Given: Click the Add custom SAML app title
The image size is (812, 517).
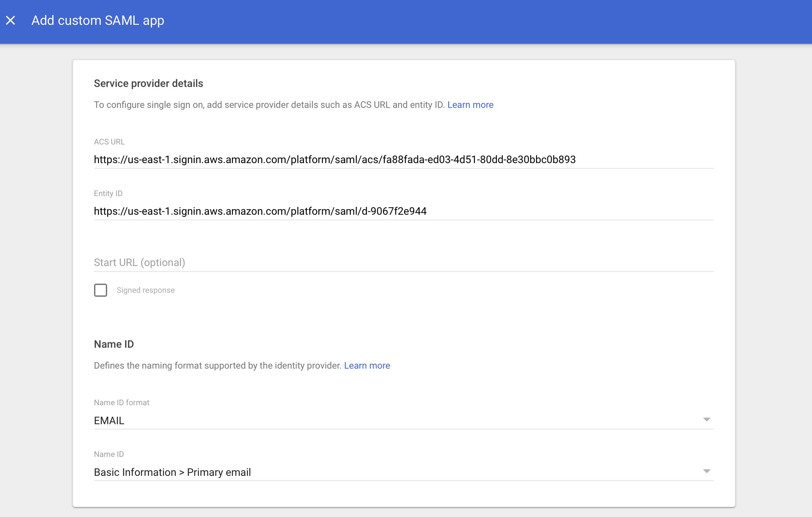Looking at the screenshot, I should [x=98, y=21].
